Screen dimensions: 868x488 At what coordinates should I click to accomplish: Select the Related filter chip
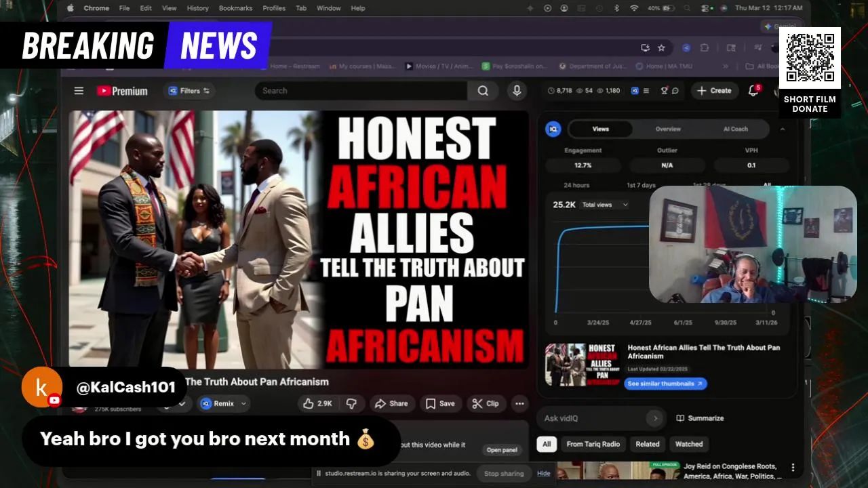[x=648, y=444]
